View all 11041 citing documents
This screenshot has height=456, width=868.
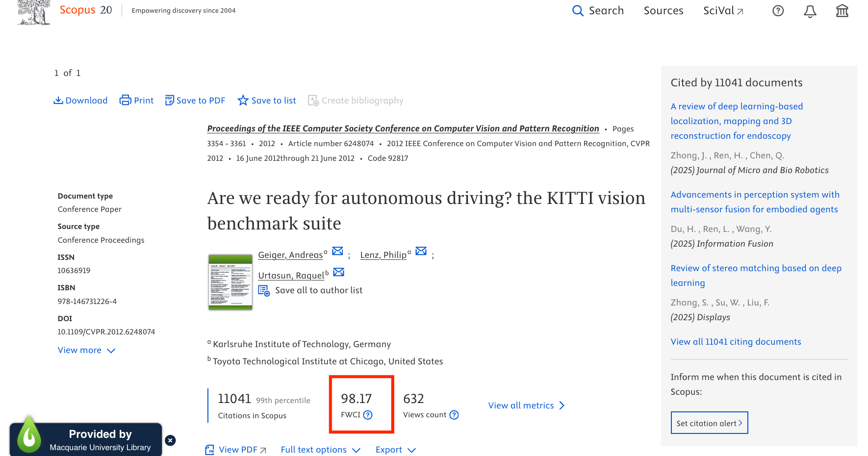coord(736,341)
